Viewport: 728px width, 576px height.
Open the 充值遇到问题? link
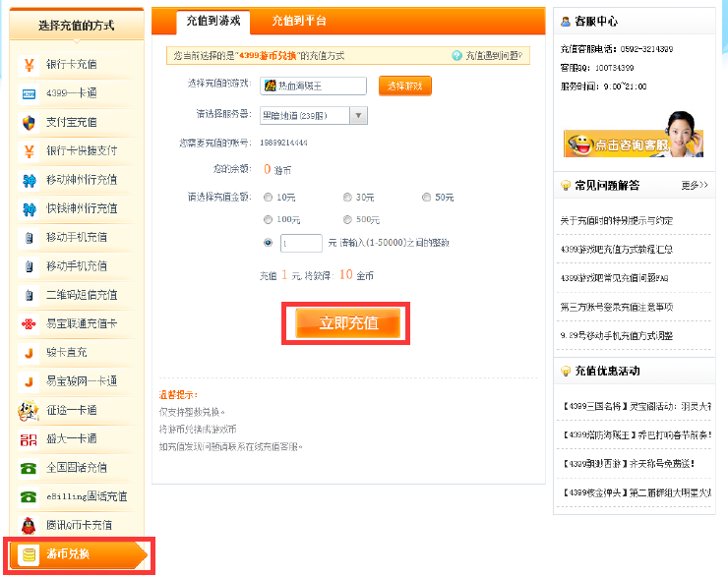[494, 56]
